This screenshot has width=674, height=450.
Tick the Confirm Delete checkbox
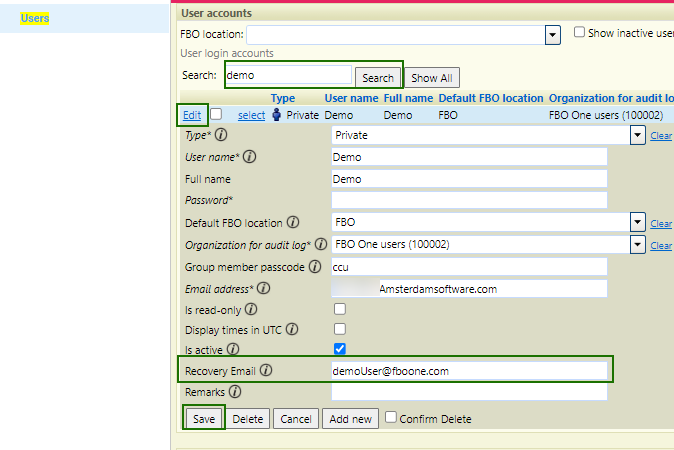(390, 417)
